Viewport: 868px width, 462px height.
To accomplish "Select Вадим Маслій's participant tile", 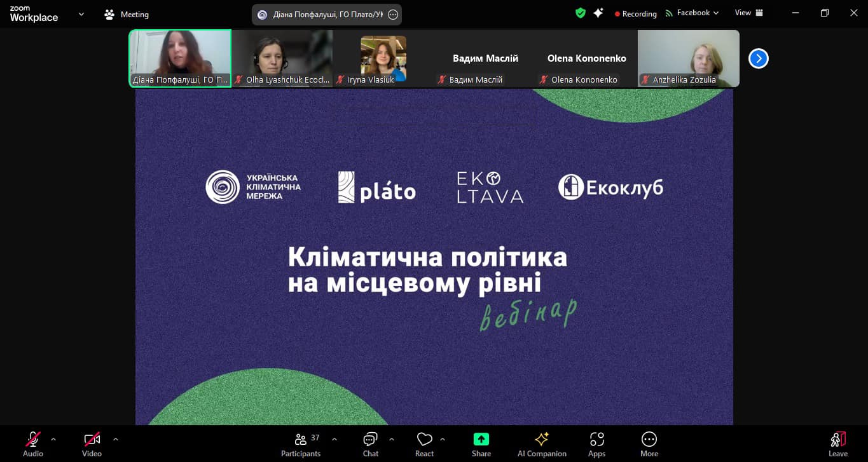I will pos(485,58).
